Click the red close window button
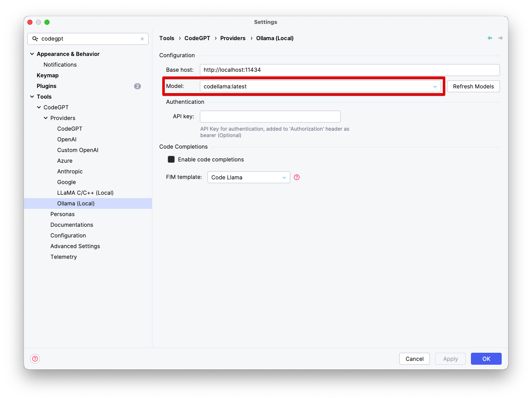This screenshot has width=532, height=401. tap(30, 22)
